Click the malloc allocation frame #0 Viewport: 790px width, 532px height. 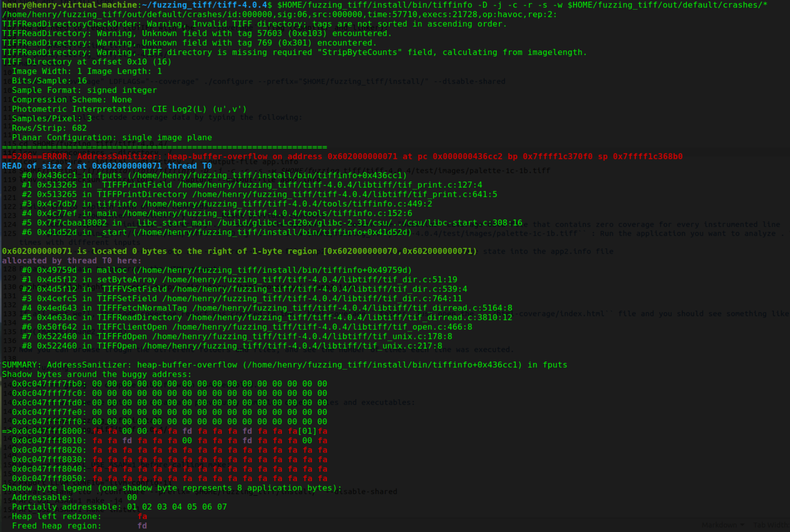(208, 270)
